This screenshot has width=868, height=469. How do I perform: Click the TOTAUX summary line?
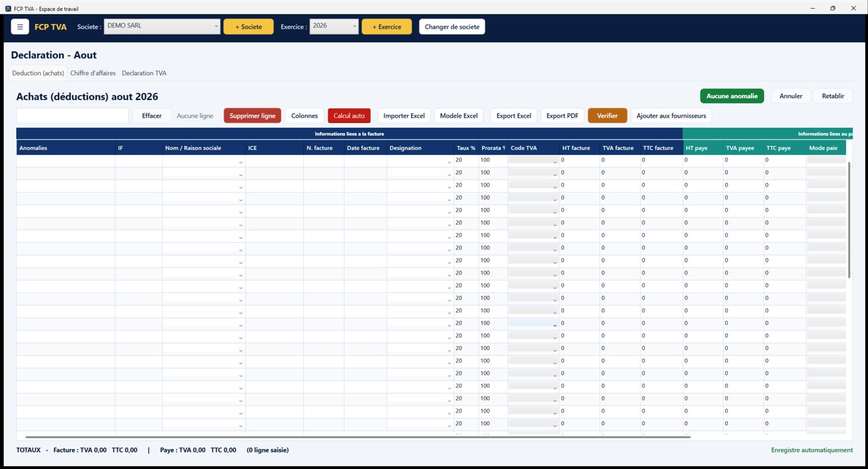pyautogui.click(x=152, y=450)
